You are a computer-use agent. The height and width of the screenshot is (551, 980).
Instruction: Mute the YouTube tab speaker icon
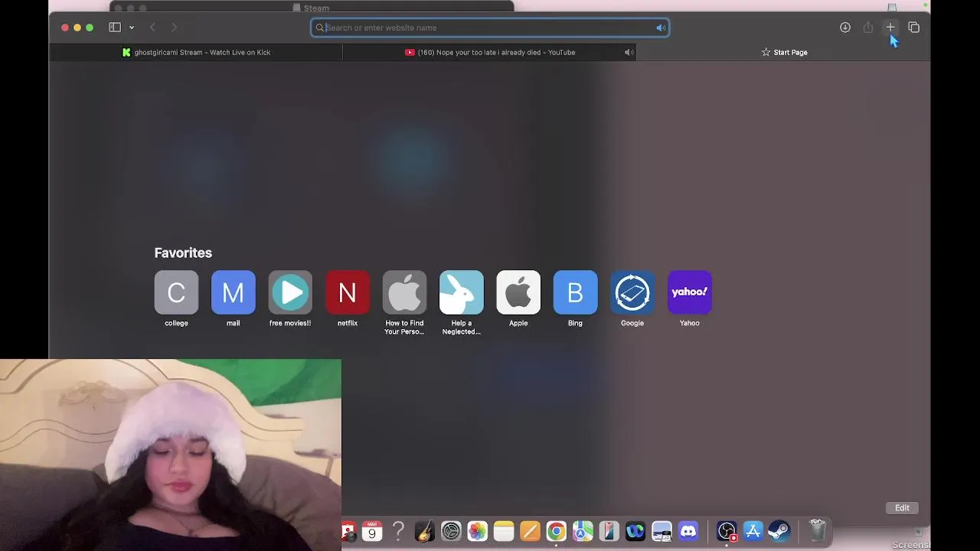coord(629,52)
